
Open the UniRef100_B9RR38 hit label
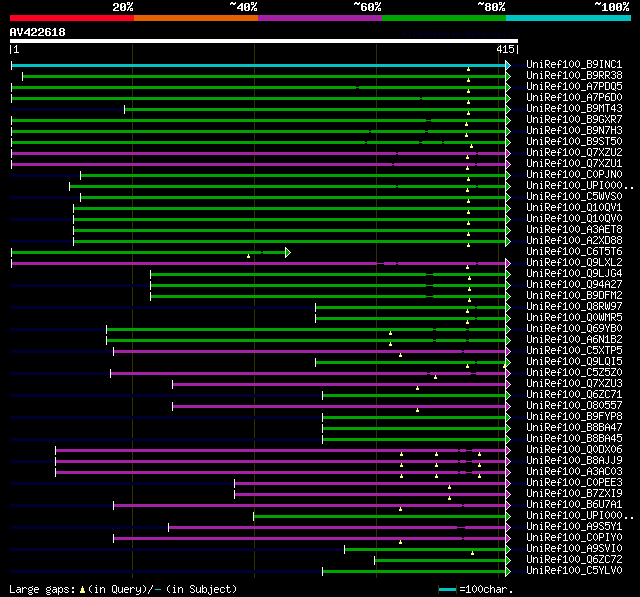(574, 75)
